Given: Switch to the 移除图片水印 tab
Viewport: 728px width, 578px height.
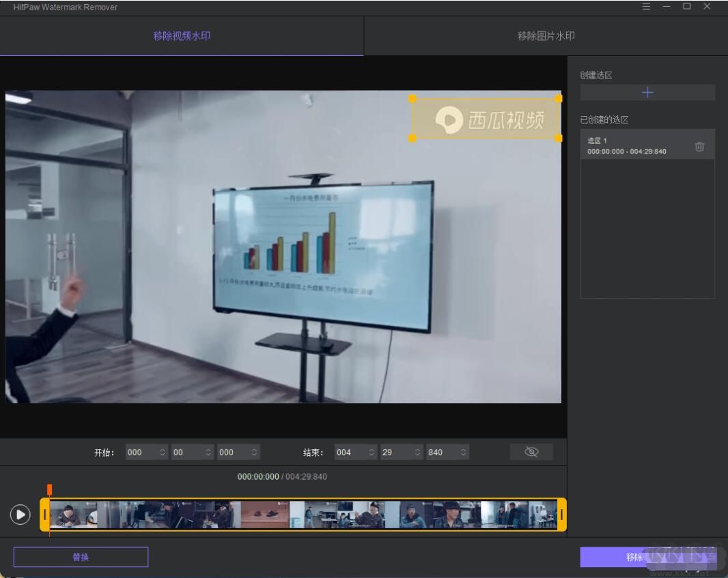Looking at the screenshot, I should click(x=546, y=36).
